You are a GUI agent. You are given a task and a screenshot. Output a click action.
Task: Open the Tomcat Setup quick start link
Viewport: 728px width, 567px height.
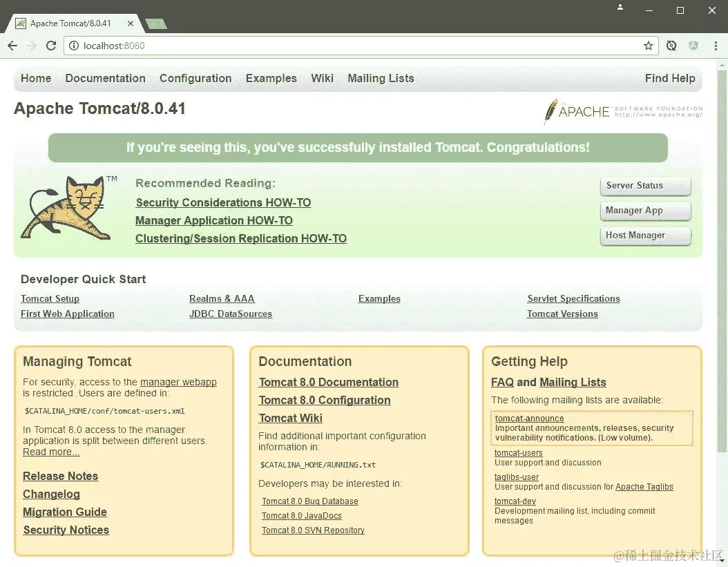(x=50, y=299)
